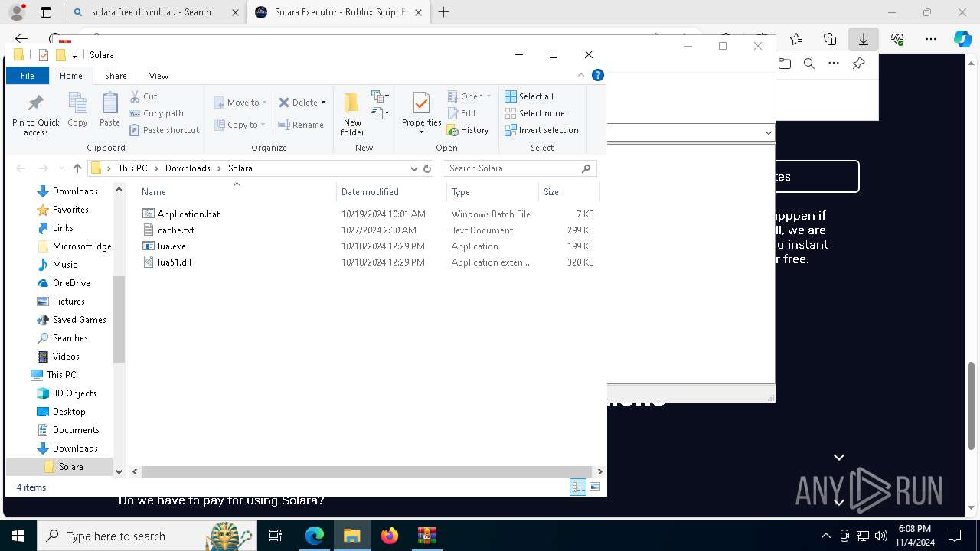Create a New folder
Screen dimensions: 980x551
tap(352, 115)
